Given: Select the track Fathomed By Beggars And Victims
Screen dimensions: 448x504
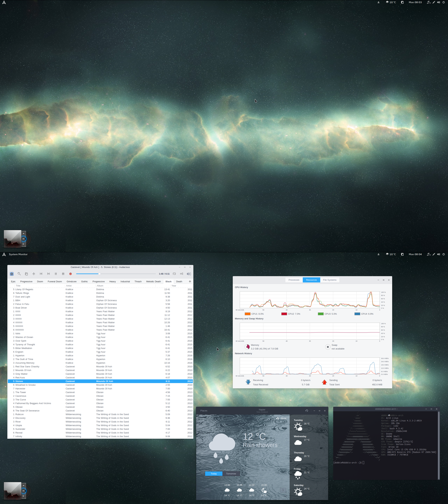Looking at the screenshot, I should [x=100, y=403].
